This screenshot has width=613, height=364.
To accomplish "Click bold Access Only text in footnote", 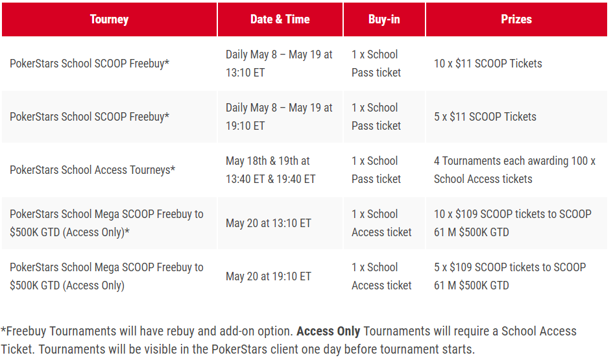I will [328, 331].
